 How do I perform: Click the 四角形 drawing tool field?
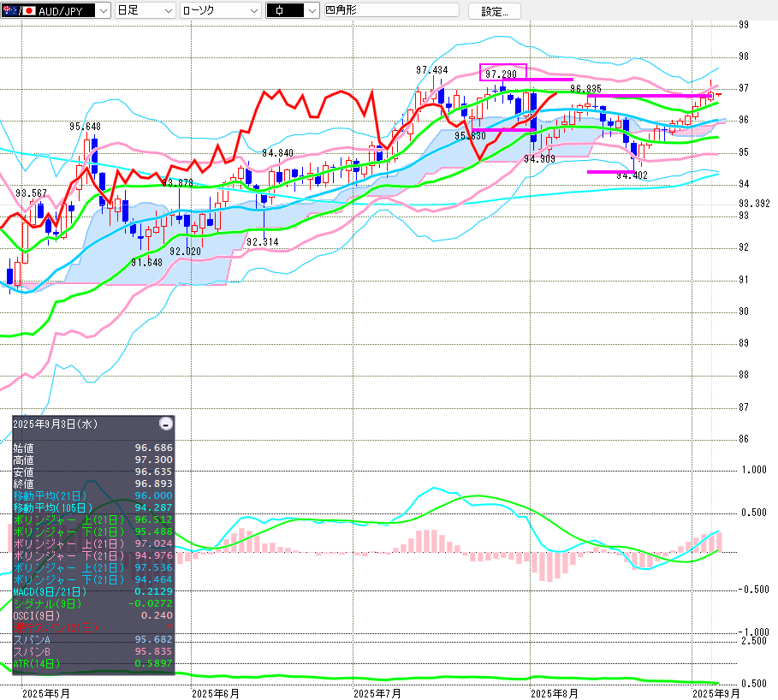391,10
